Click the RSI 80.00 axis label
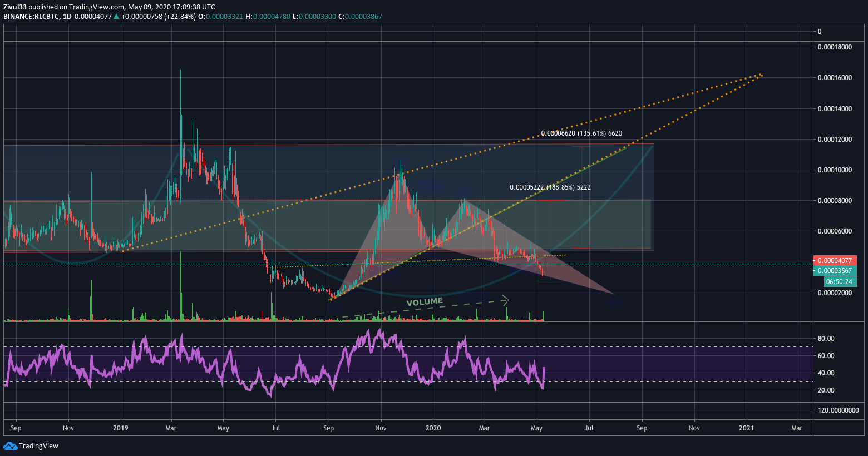Viewport: 868px width, 456px height. [x=826, y=339]
